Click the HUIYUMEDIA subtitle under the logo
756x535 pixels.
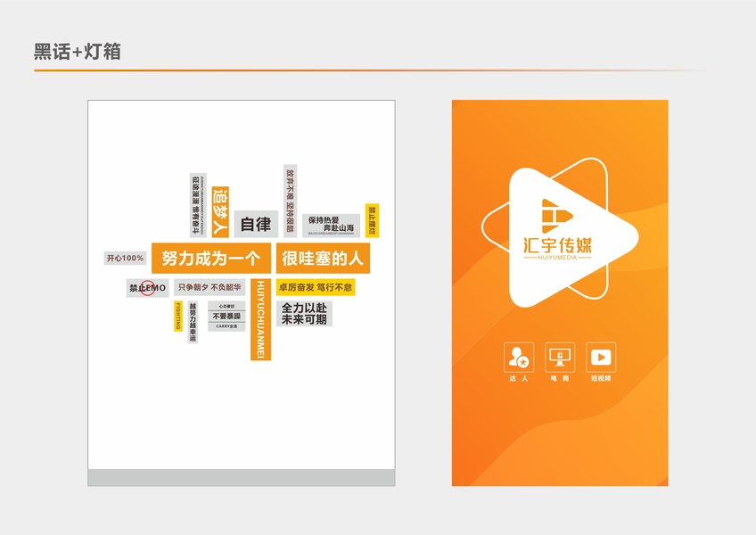click(557, 258)
